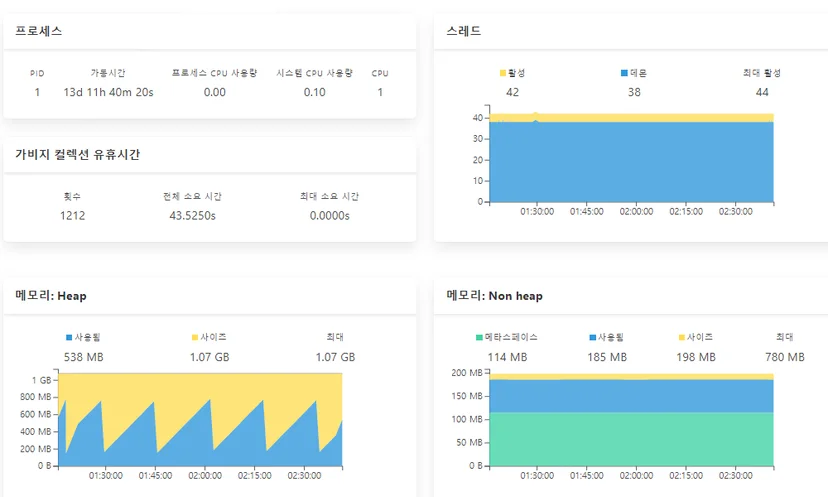Click the 횟수 label
This screenshot has width=828, height=497.
72,196
